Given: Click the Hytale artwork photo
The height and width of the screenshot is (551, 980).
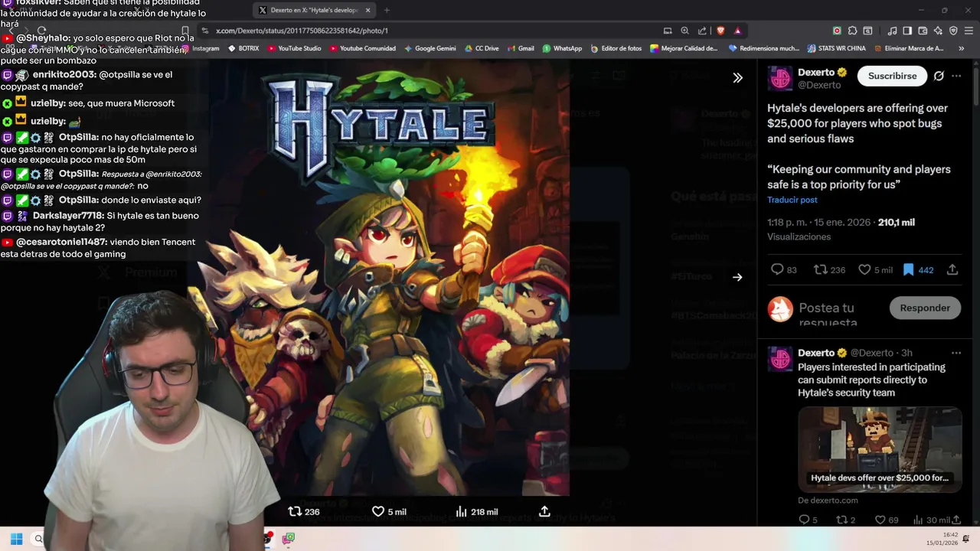Looking at the screenshot, I should [x=378, y=277].
